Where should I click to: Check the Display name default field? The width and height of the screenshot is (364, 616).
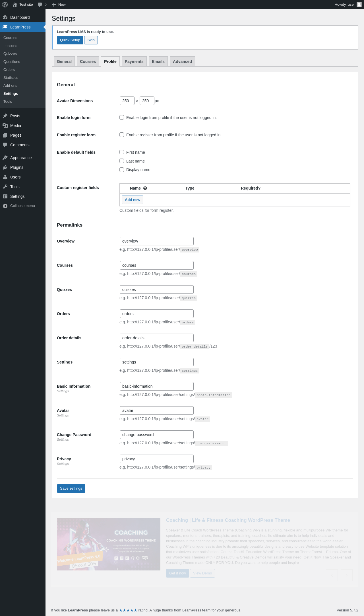pos(122,170)
